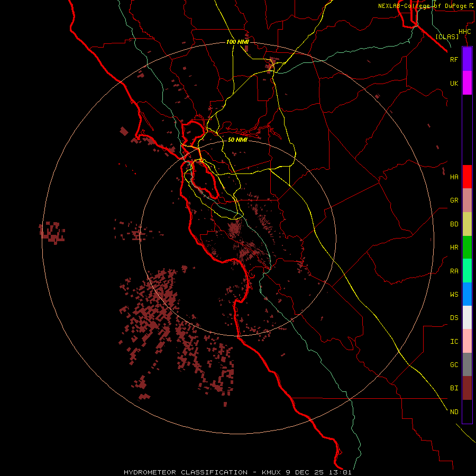Click the HHC product code label
Image resolution: width=476 pixels, height=476 pixels.
[464, 32]
